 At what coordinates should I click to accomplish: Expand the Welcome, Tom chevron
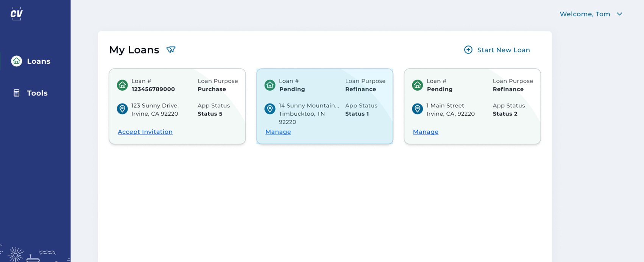[619, 14]
